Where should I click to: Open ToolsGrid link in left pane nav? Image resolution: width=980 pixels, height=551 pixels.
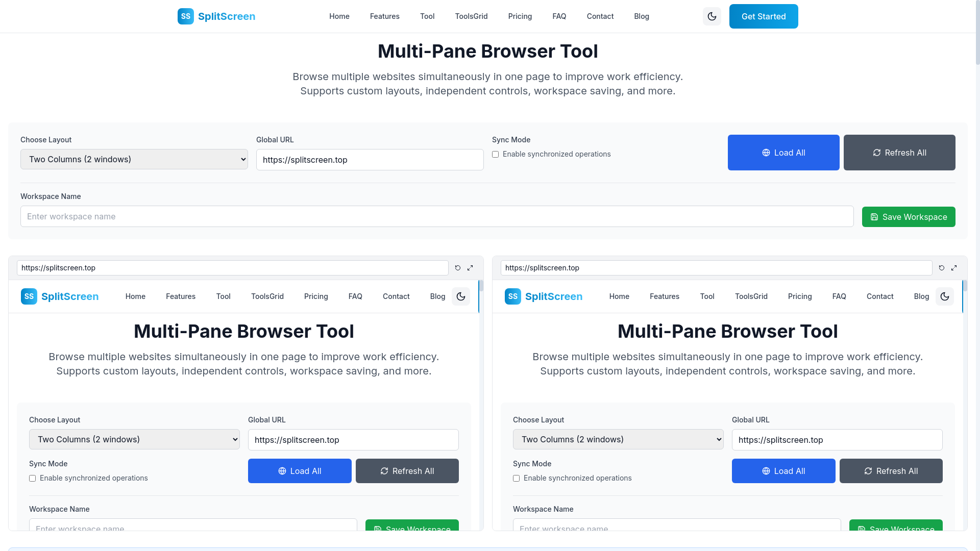point(267,296)
